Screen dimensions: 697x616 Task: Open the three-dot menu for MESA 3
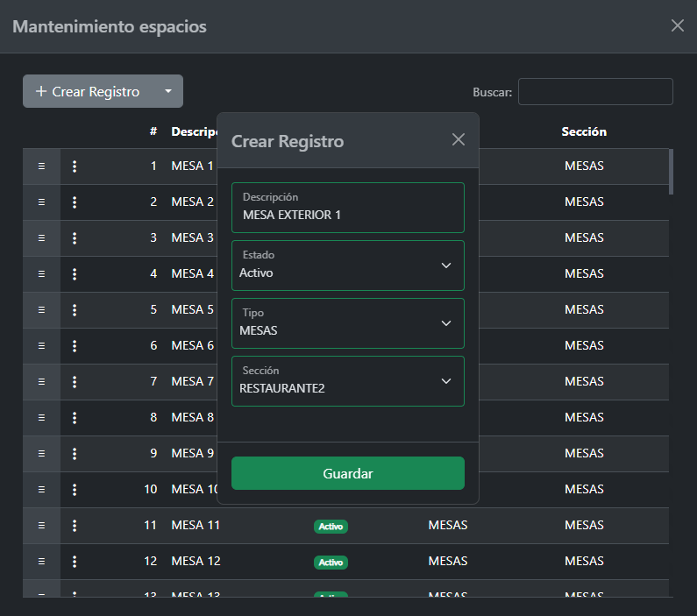tap(75, 238)
